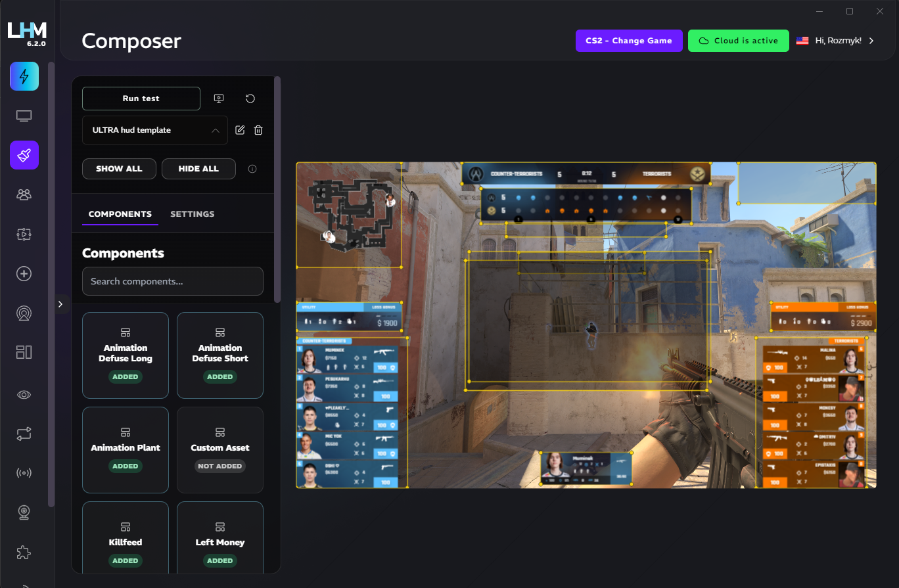The height and width of the screenshot is (588, 899).
Task: Open the ULTRA hud template dropdown
Action: (154, 130)
